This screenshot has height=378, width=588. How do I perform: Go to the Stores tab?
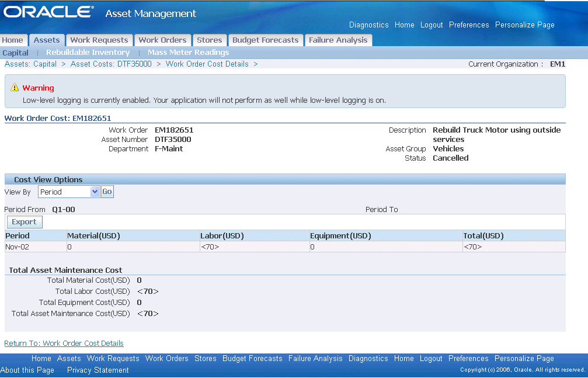[210, 40]
